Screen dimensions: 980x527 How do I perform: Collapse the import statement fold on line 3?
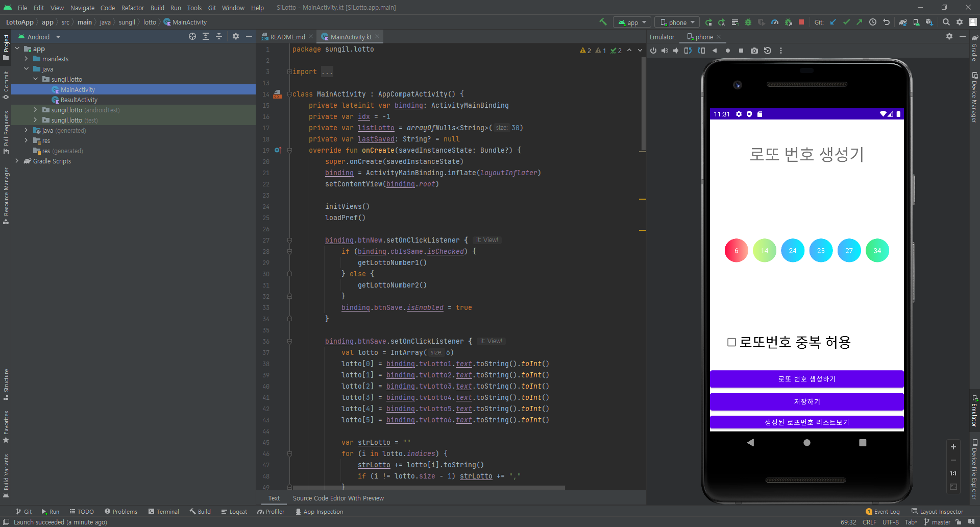(x=289, y=71)
